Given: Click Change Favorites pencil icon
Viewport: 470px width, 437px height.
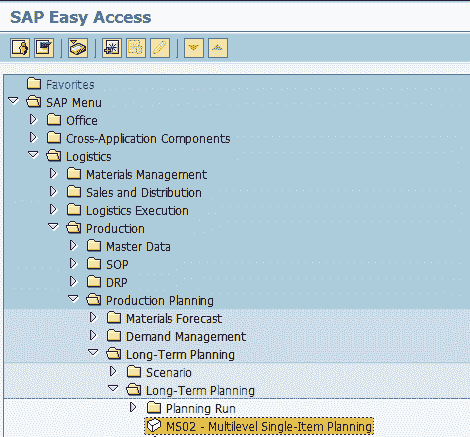Looking at the screenshot, I should 160,48.
